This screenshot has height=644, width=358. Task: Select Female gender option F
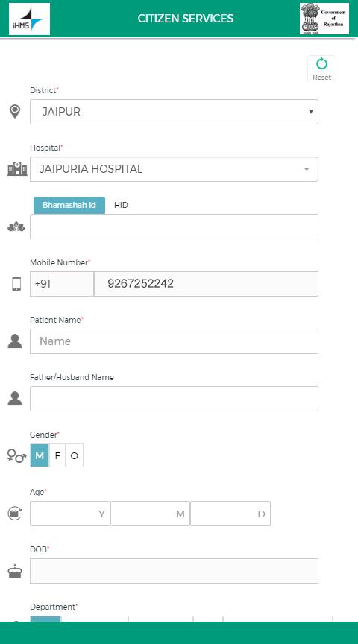coord(57,455)
